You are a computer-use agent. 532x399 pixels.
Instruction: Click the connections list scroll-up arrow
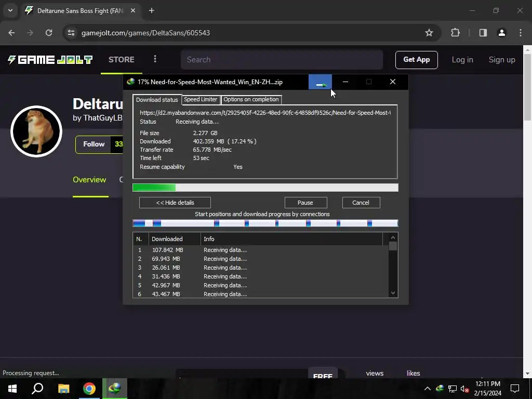pos(393,237)
